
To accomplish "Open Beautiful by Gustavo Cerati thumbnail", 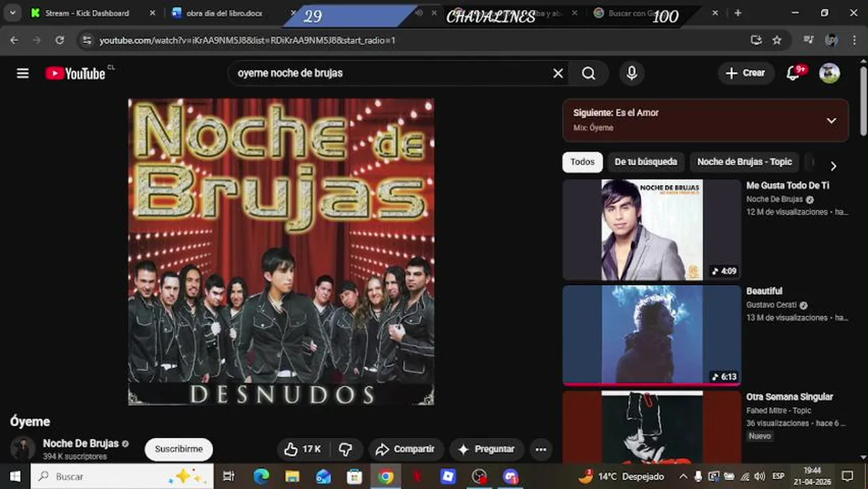I will point(651,335).
